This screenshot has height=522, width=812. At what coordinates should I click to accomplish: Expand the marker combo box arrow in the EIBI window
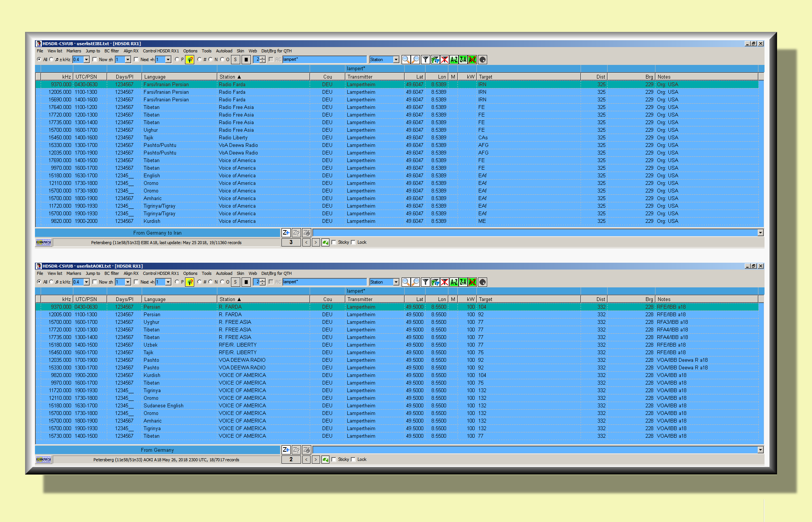760,233
